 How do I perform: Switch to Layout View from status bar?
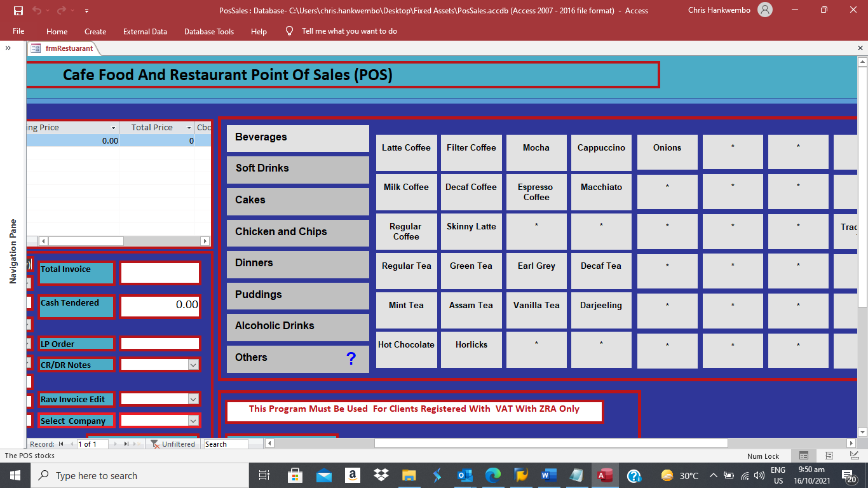[829, 456]
